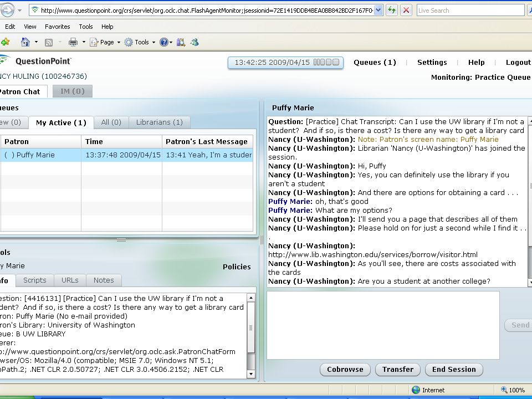Viewport: 532px width, 399px height.
Task: Open the Policies link
Action: [x=237, y=267]
